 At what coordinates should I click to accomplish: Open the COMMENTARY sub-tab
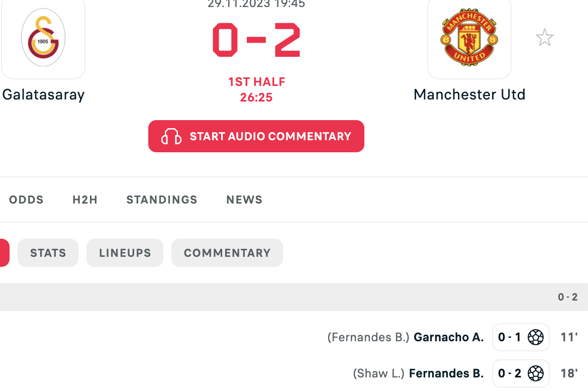click(x=227, y=253)
